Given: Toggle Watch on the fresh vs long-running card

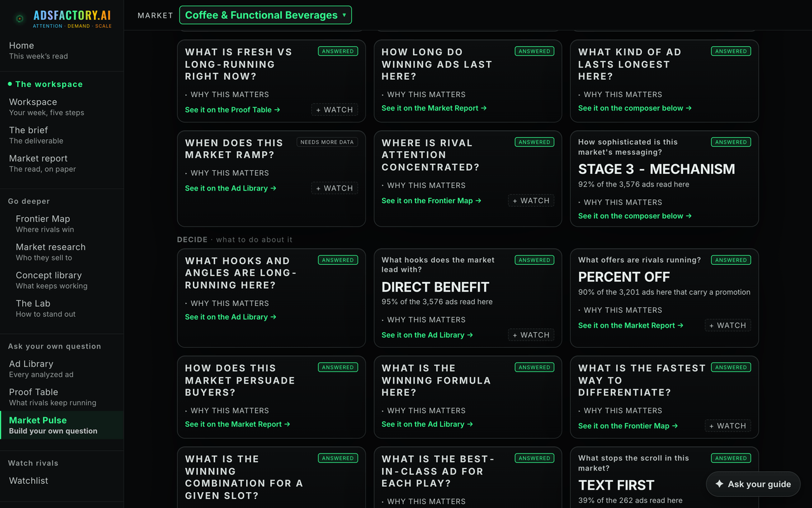Looking at the screenshot, I should click(334, 110).
